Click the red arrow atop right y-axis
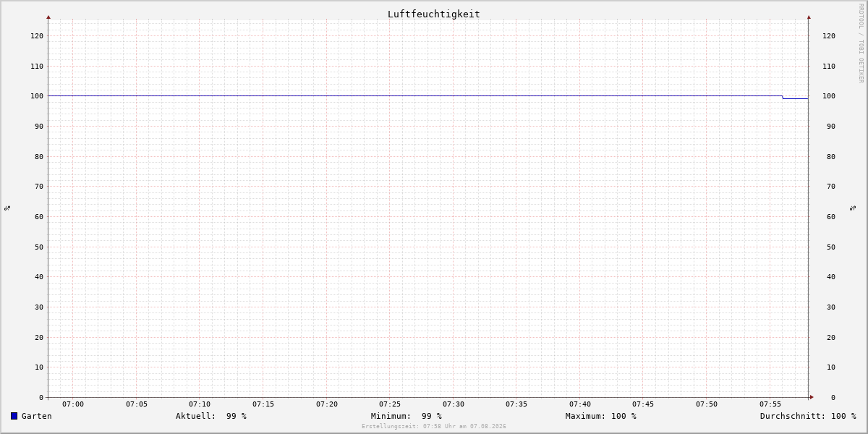Screen dimensions: 868x434 [809, 17]
